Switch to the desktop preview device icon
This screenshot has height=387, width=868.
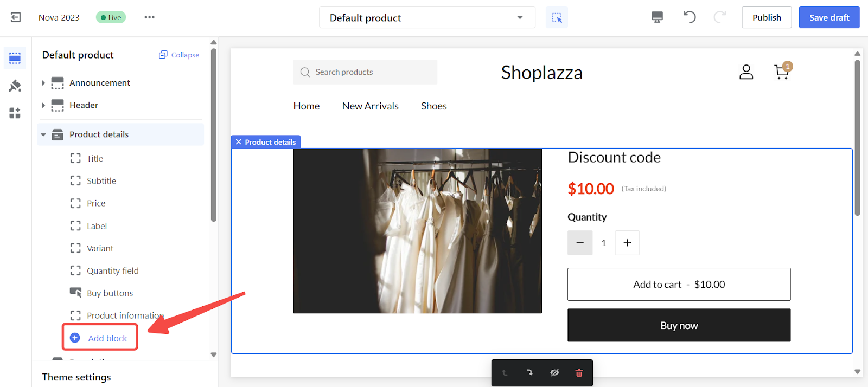657,17
